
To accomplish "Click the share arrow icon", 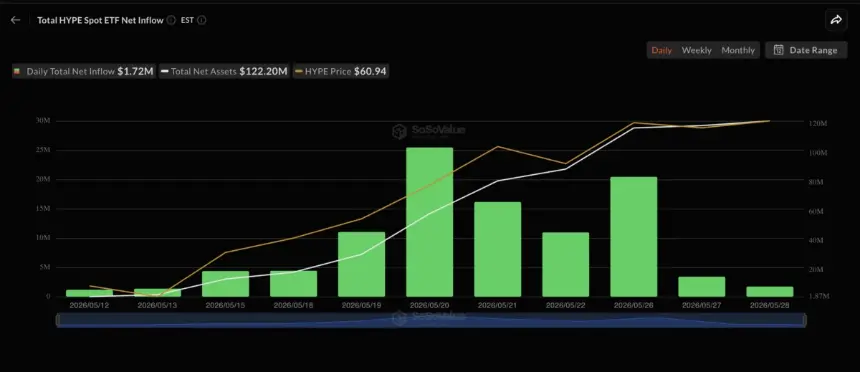I will click(x=836, y=20).
